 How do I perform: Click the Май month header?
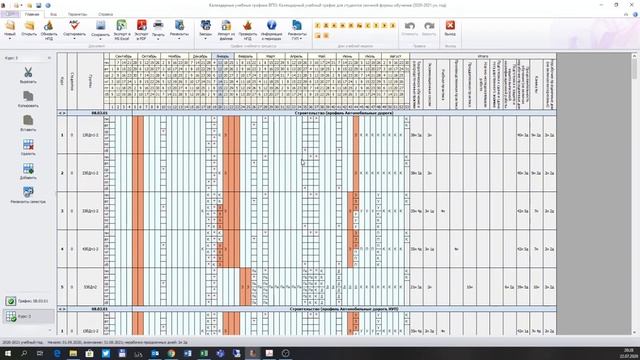point(322,56)
